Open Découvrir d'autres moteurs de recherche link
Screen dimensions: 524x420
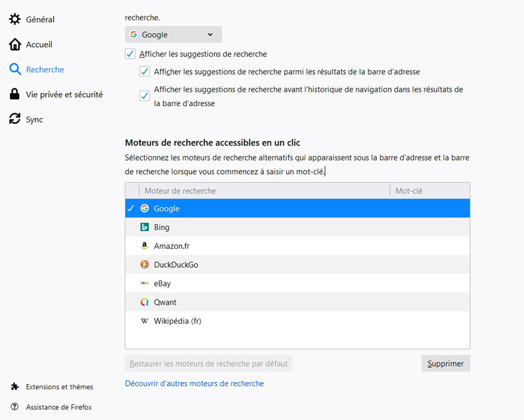[x=195, y=383]
